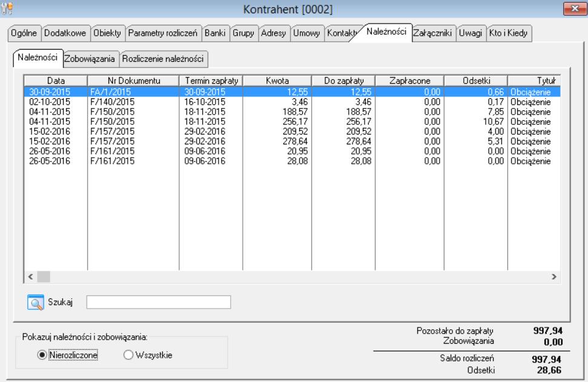Click the app icon in title bar
Screen dimensions: 588x382
click(x=7, y=8)
